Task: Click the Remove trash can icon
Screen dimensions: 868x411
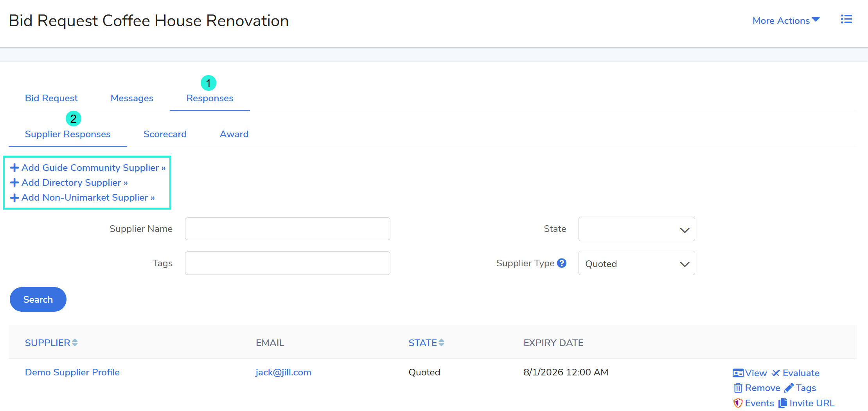Action: 738,388
